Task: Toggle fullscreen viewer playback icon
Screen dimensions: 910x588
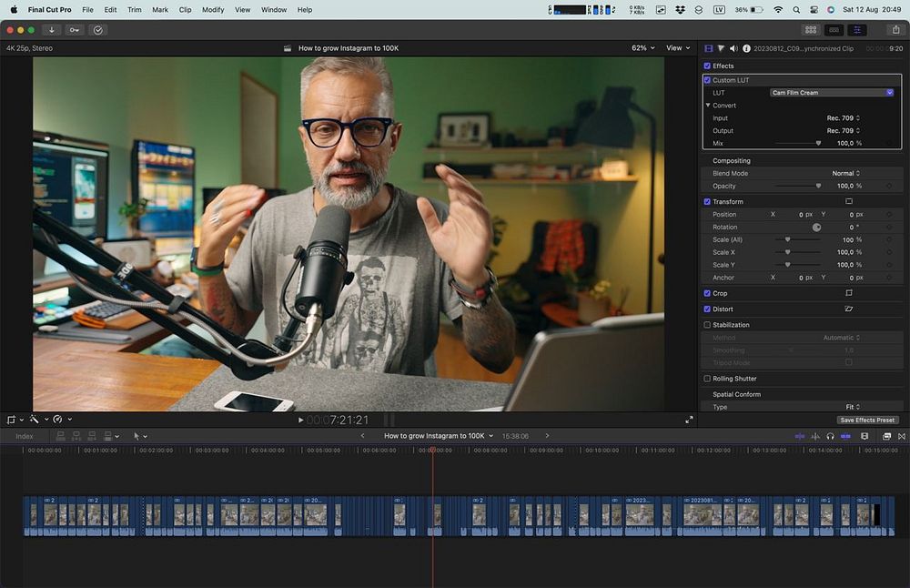Action: click(x=689, y=420)
